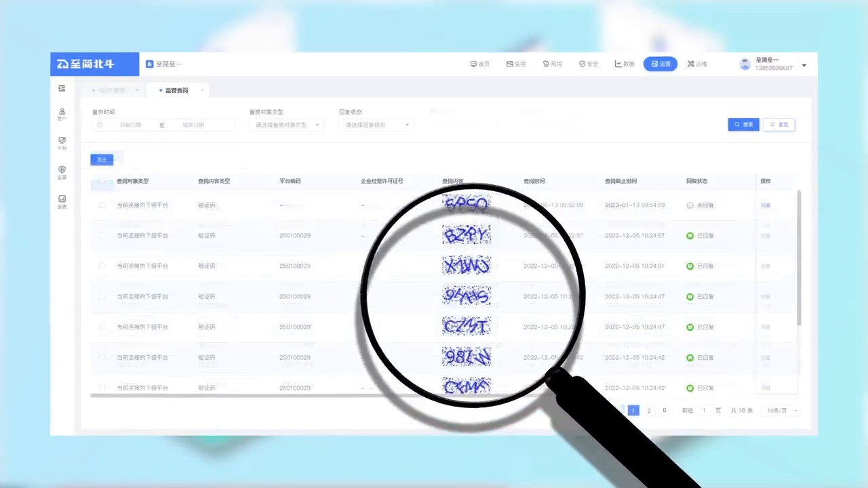
Task: Open 风控 in the top navigation
Action: pos(553,64)
